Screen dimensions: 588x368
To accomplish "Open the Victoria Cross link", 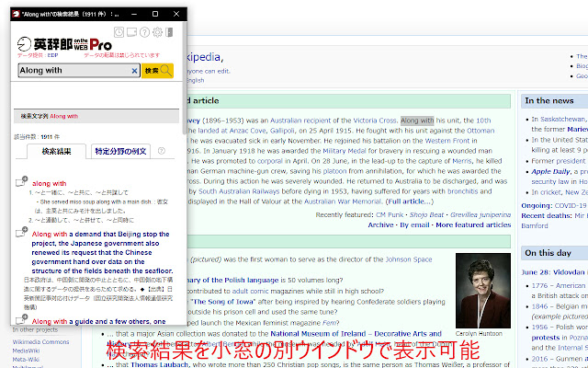I will 368,121.
